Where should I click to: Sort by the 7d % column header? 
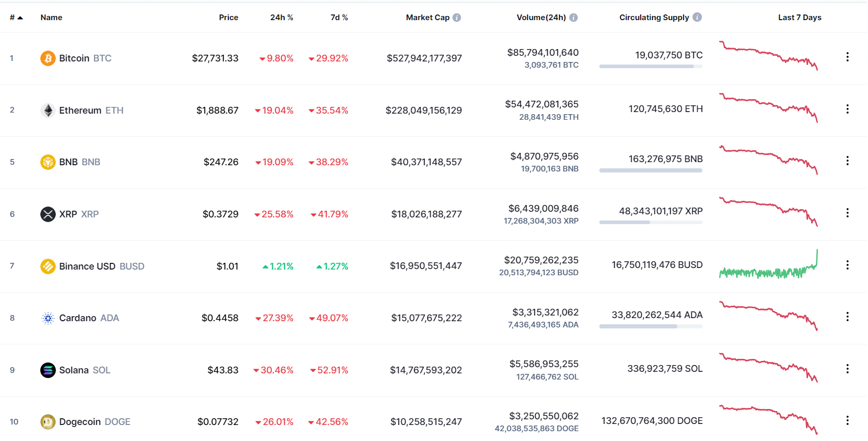pyautogui.click(x=339, y=18)
